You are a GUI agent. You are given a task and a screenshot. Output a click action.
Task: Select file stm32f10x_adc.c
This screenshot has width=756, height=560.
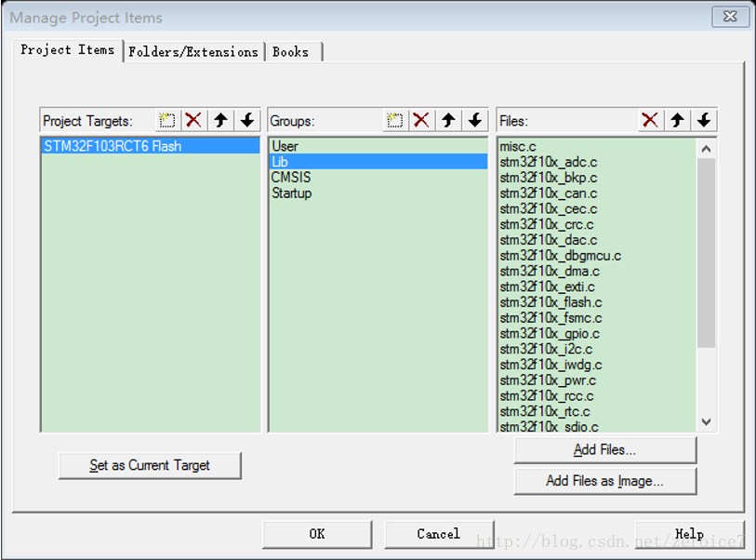(597, 162)
